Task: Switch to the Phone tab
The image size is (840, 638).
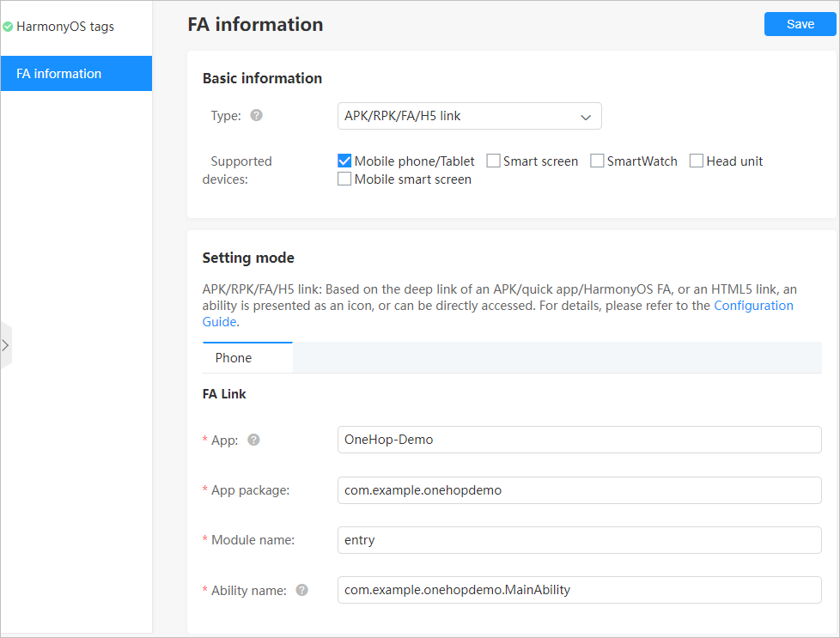Action: pos(247,357)
